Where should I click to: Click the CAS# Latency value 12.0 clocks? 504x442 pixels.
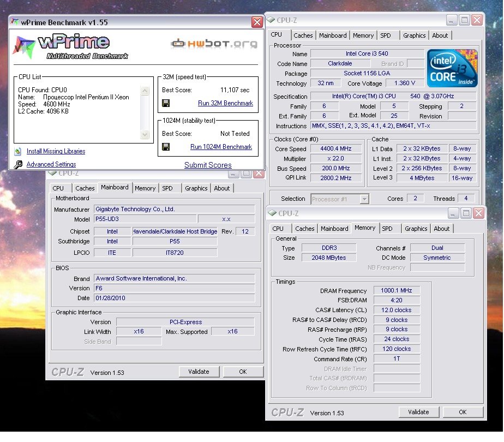click(x=397, y=310)
